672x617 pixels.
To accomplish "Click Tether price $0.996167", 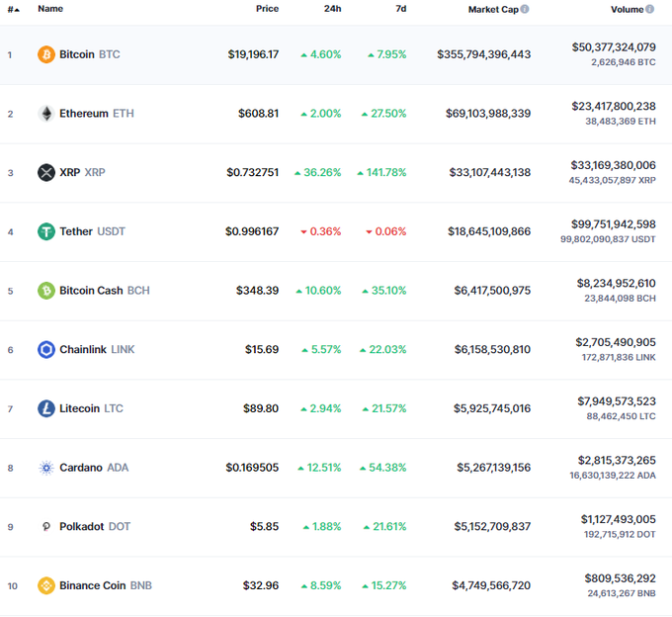I will pyautogui.click(x=252, y=231).
